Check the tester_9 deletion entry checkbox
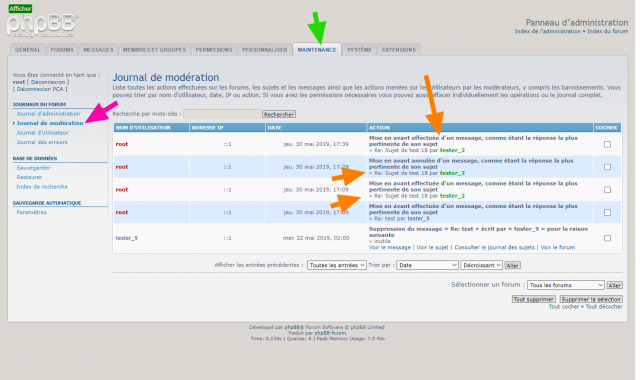Image resolution: width=640 pixels, height=380 pixels. [x=607, y=238]
